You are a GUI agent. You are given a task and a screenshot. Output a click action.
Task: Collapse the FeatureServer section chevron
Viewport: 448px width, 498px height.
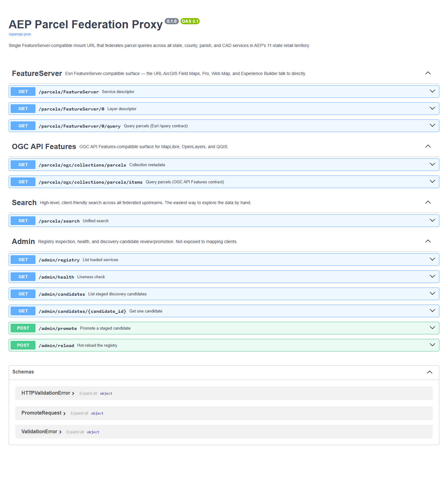point(428,73)
